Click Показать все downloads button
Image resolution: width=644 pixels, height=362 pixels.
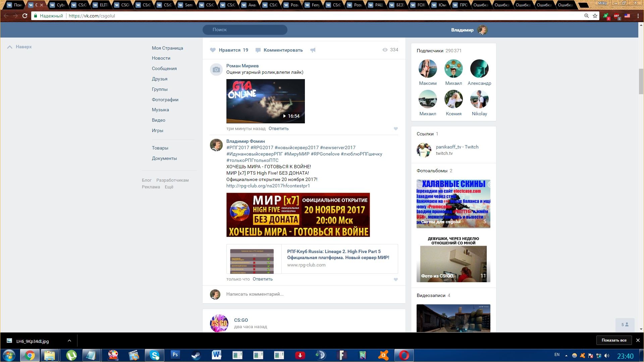[614, 340]
